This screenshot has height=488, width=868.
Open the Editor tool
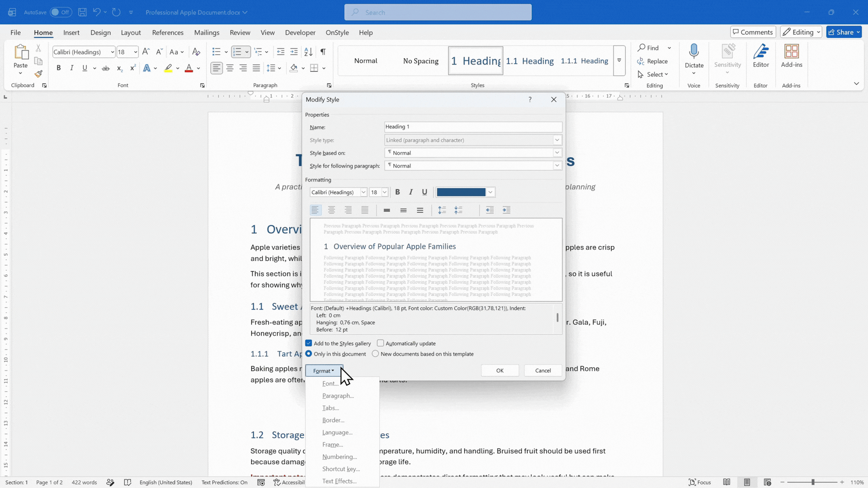point(761,56)
